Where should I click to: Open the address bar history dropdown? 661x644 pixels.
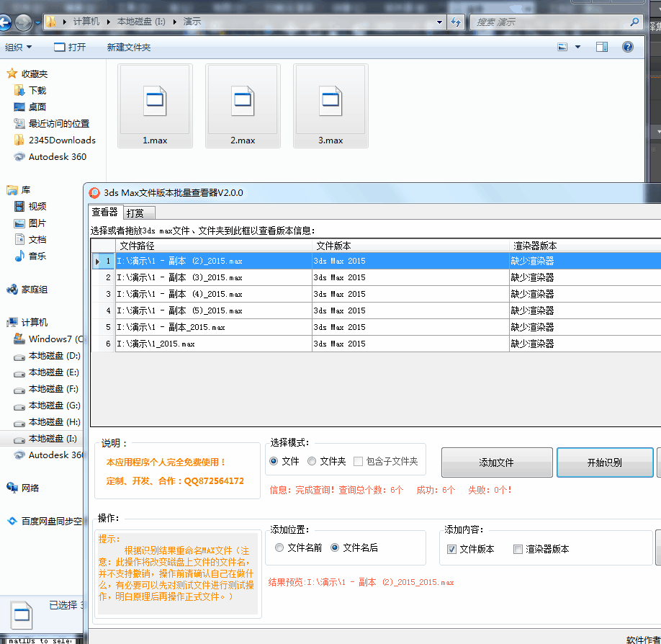point(440,22)
